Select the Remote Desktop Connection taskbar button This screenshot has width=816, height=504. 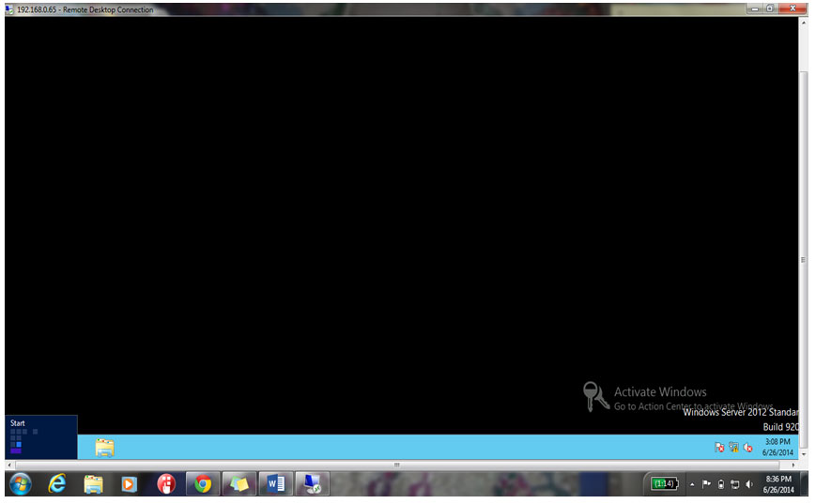pos(312,484)
